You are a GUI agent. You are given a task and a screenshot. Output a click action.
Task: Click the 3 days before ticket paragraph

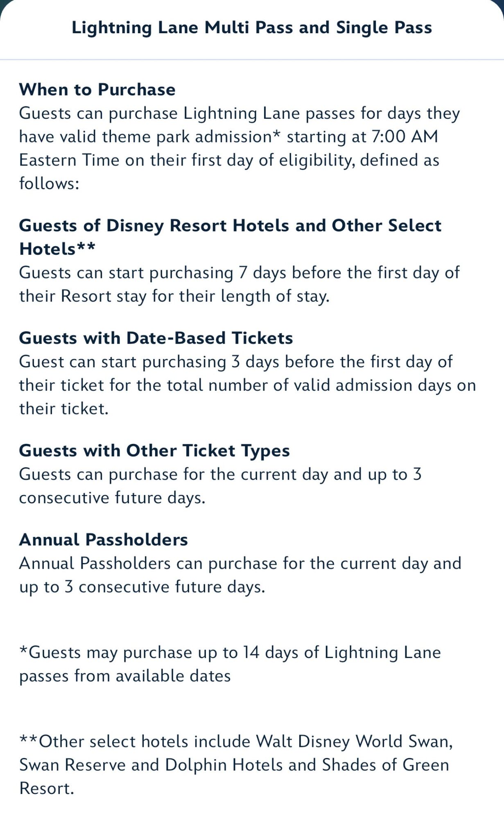click(247, 385)
